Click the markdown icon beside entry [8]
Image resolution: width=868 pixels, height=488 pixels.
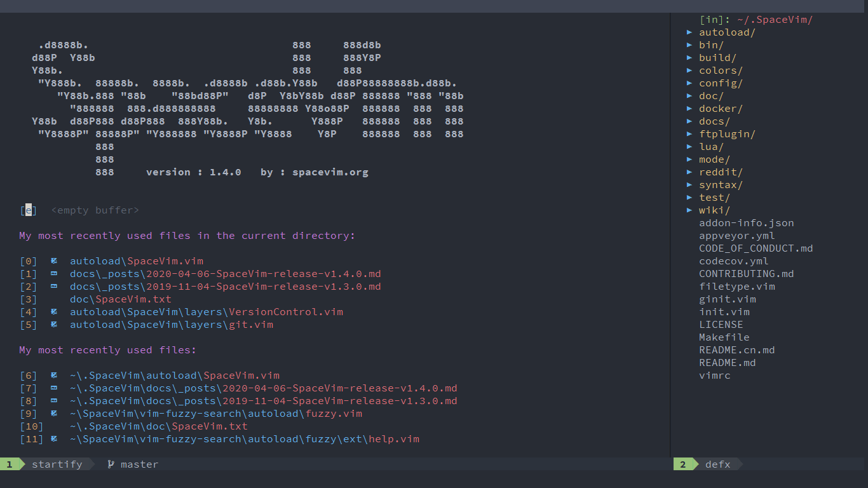[54, 400]
